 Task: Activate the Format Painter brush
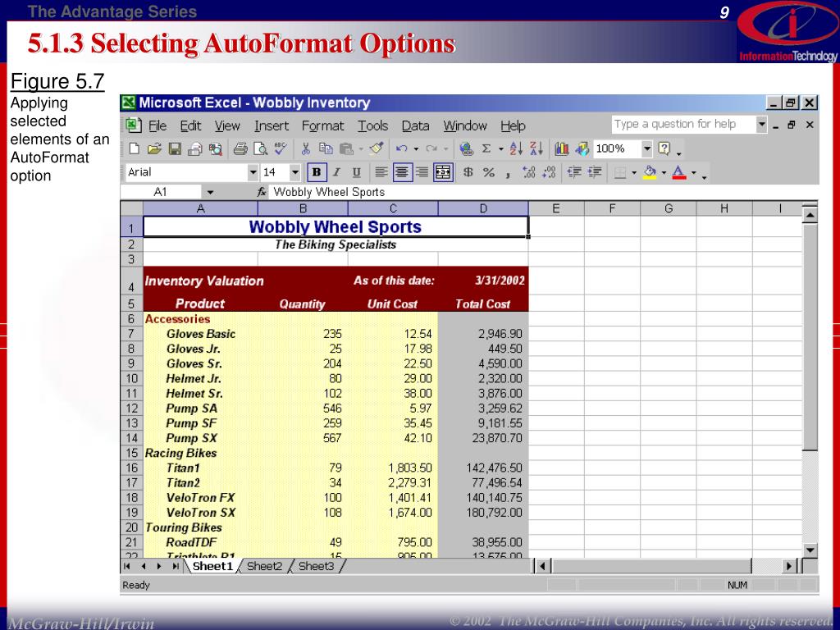[377, 149]
